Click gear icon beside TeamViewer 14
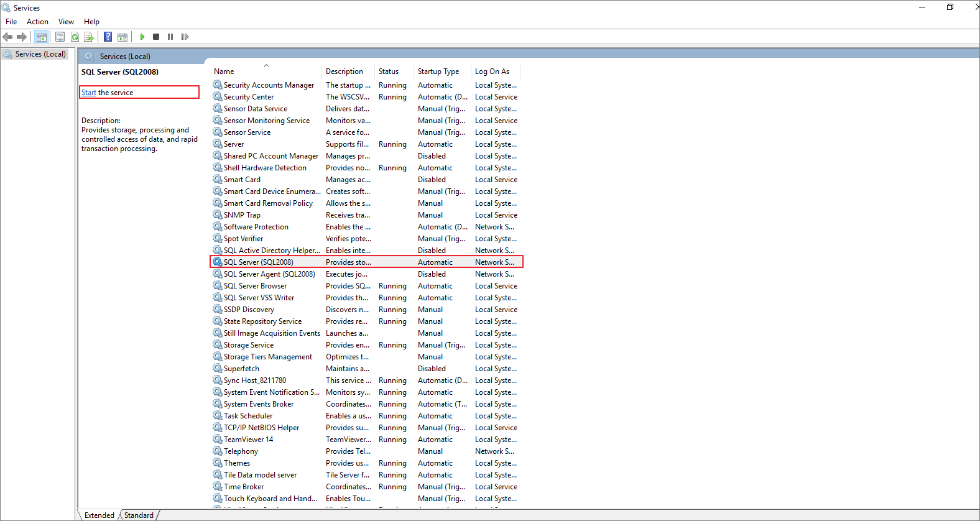Image resolution: width=980 pixels, height=521 pixels. point(218,439)
